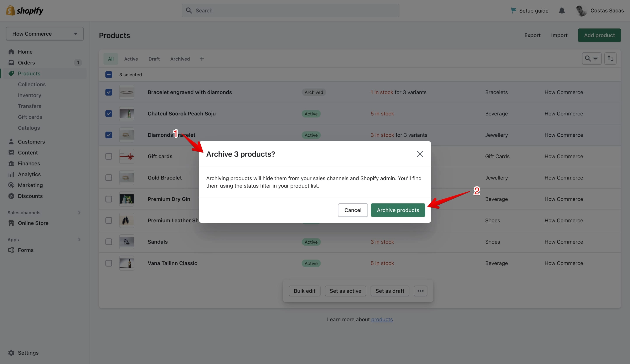This screenshot has height=364, width=630.
Task: Close the Archive products dialog
Action: click(x=420, y=154)
